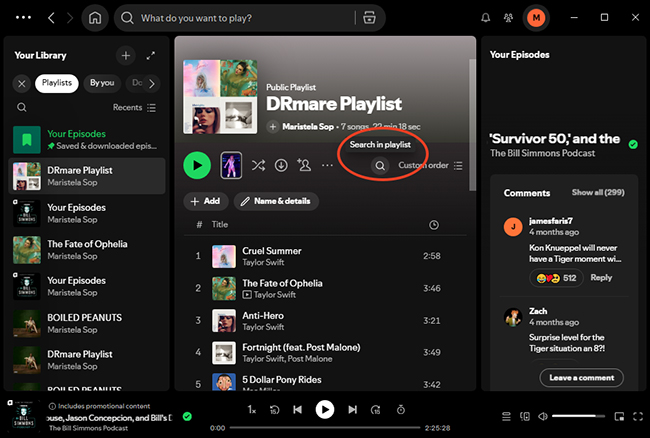Open Connect to a device

tap(525, 416)
